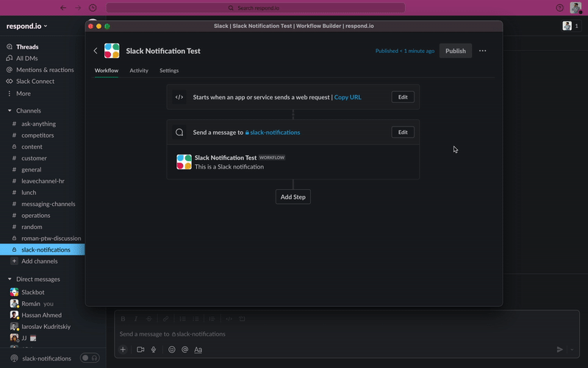Toggle the huddle headphones switch
This screenshot has width=588, height=368.
pyautogui.click(x=90, y=358)
